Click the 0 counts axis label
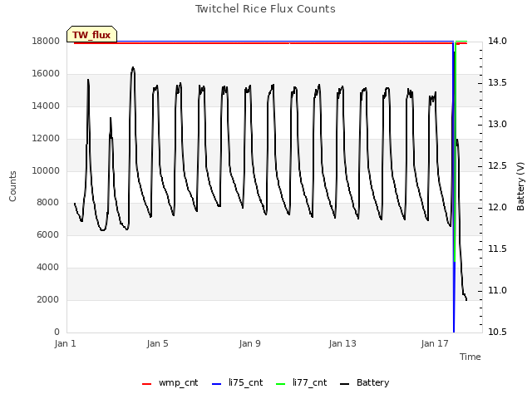This screenshot has height=399, width=532. [x=57, y=332]
